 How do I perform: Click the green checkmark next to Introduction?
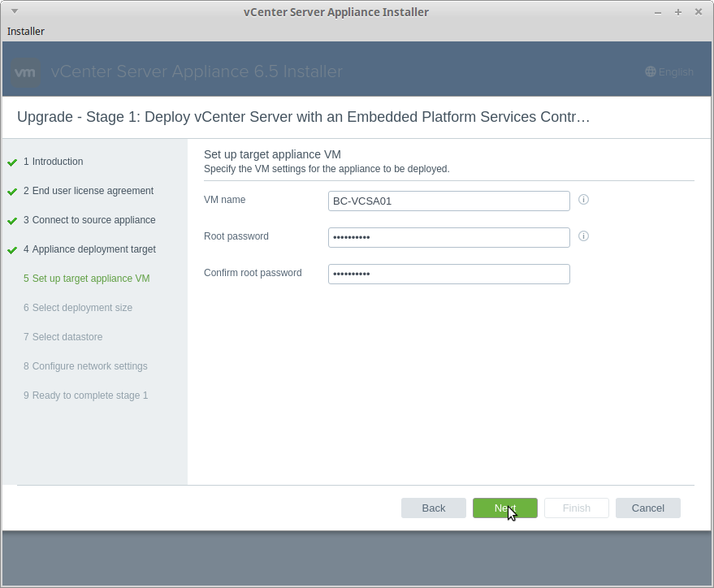coord(12,162)
